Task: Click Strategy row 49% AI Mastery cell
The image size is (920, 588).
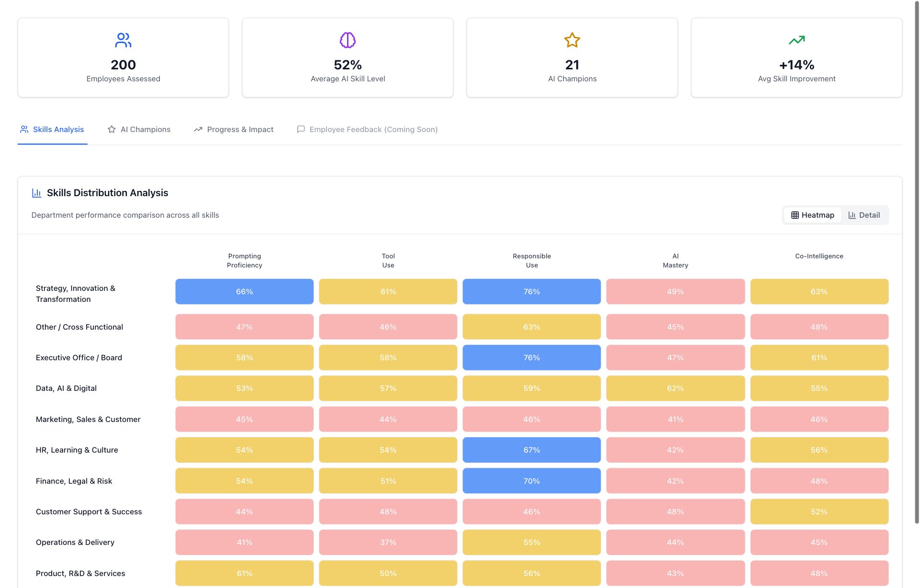Action: tap(675, 291)
